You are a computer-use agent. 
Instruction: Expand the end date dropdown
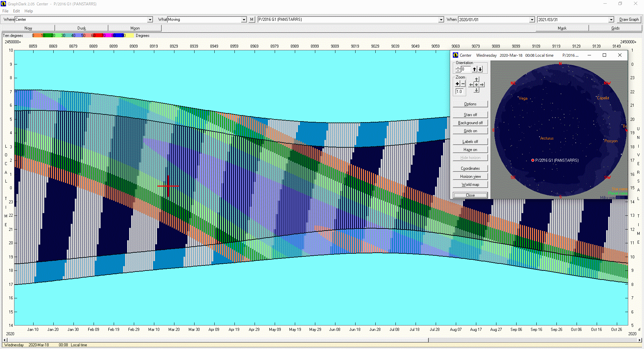611,20
